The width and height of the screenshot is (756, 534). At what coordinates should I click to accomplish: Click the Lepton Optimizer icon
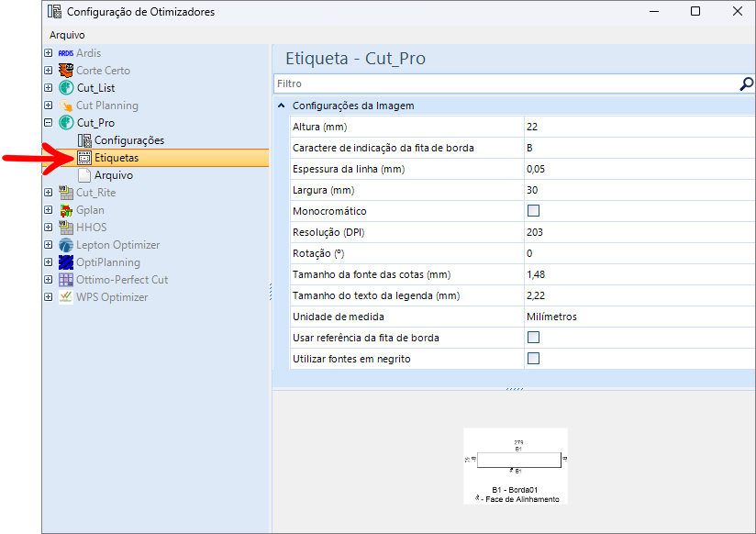point(65,245)
